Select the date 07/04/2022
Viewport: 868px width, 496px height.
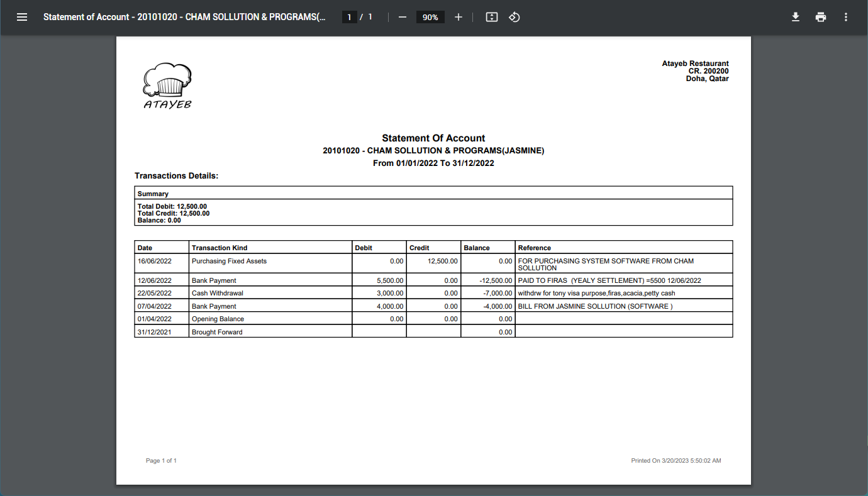[x=155, y=306]
